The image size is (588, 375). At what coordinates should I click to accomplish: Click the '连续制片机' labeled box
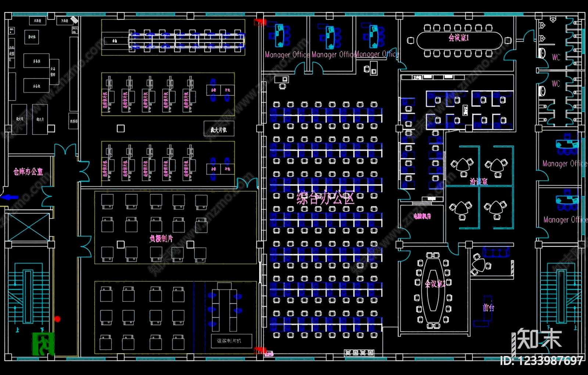(232, 341)
